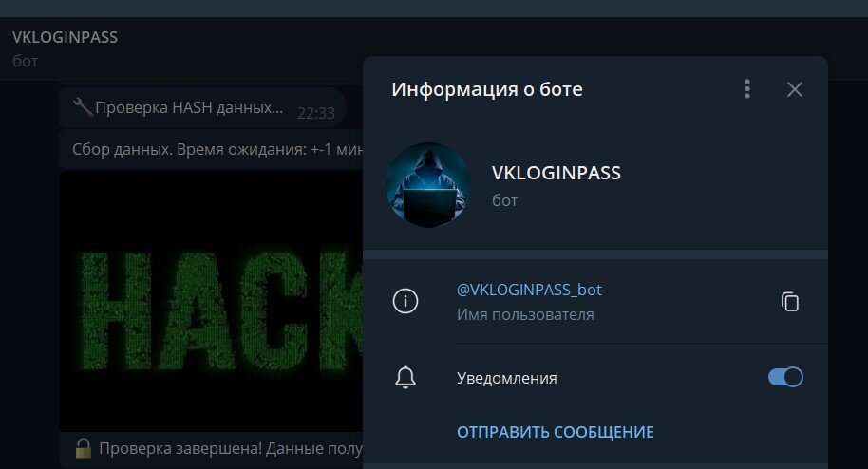Screen dimensions: 868x469
Task: Click the info circle icon beside the username
Action: pos(406,301)
